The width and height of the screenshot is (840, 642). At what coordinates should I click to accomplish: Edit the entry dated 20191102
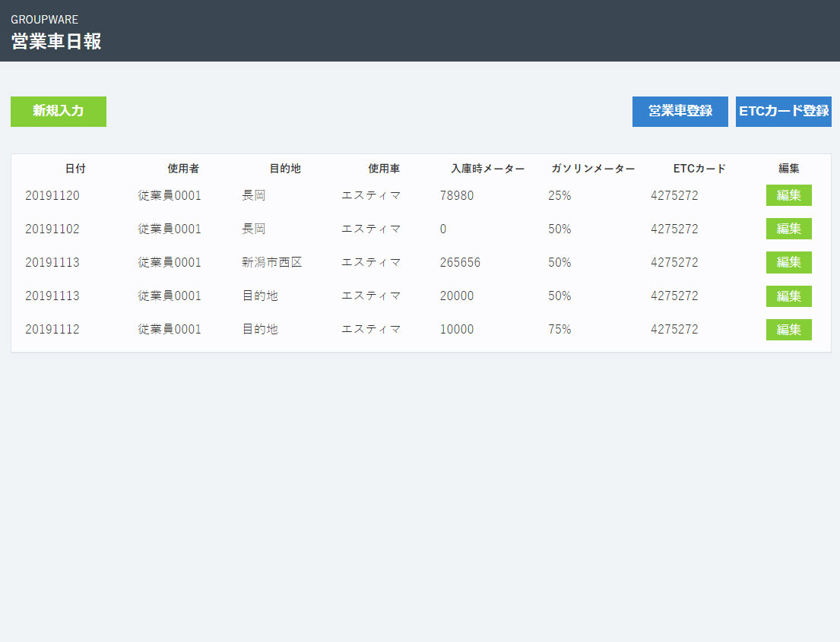point(788,229)
